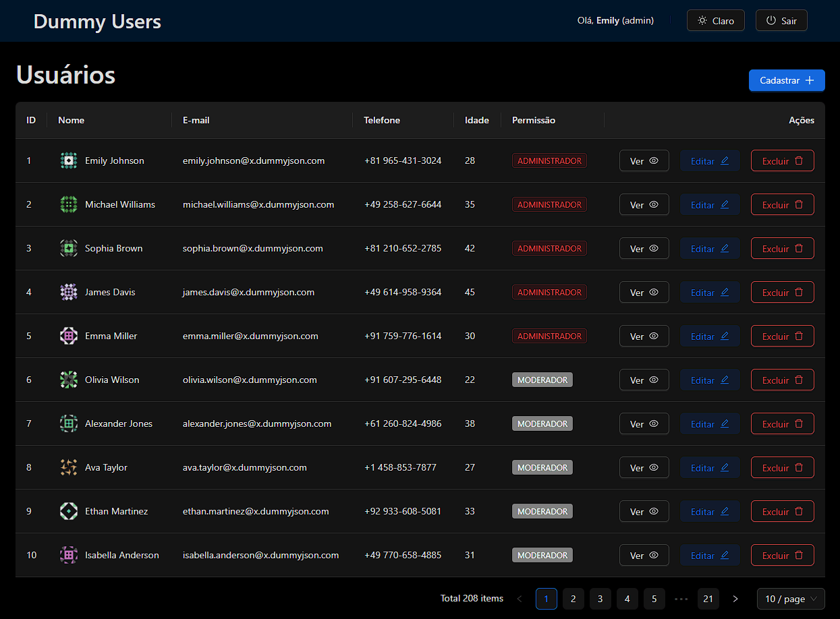Click the trash icon on Isabella Anderson's row
Image resolution: width=840 pixels, height=619 pixels.
click(x=799, y=555)
